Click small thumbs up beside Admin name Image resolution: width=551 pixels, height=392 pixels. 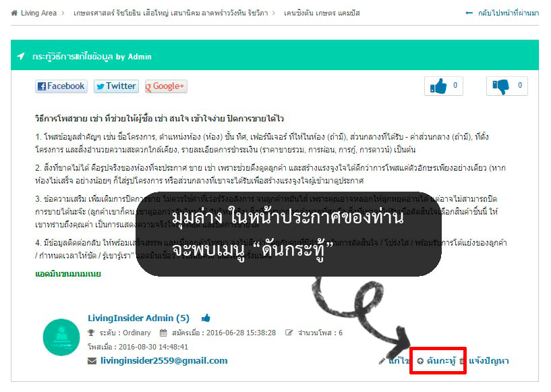(206, 318)
